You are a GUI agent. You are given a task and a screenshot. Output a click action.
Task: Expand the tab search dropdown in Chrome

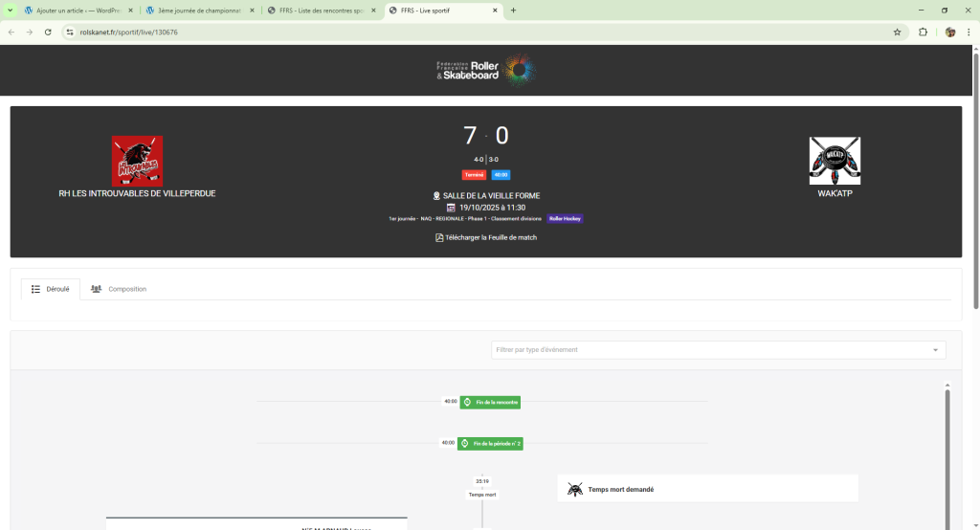[12, 11]
